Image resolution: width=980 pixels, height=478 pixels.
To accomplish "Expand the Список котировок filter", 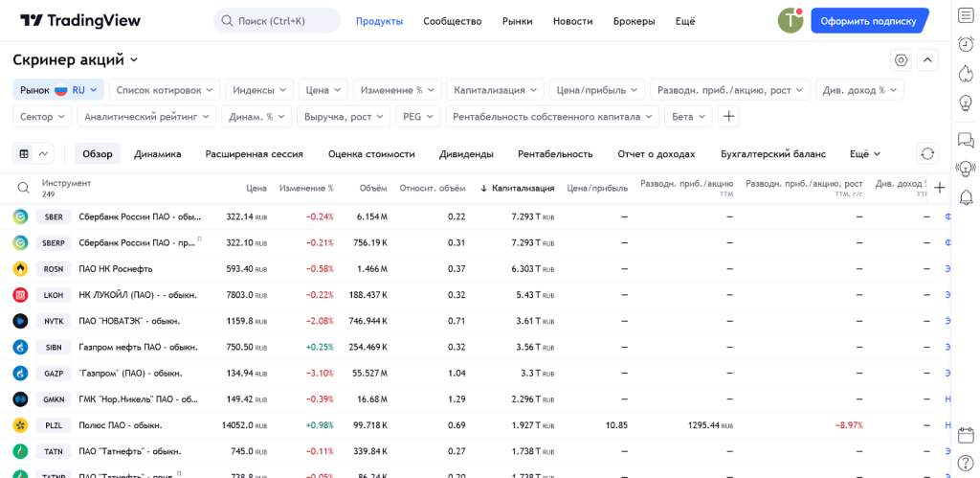I will (x=165, y=90).
